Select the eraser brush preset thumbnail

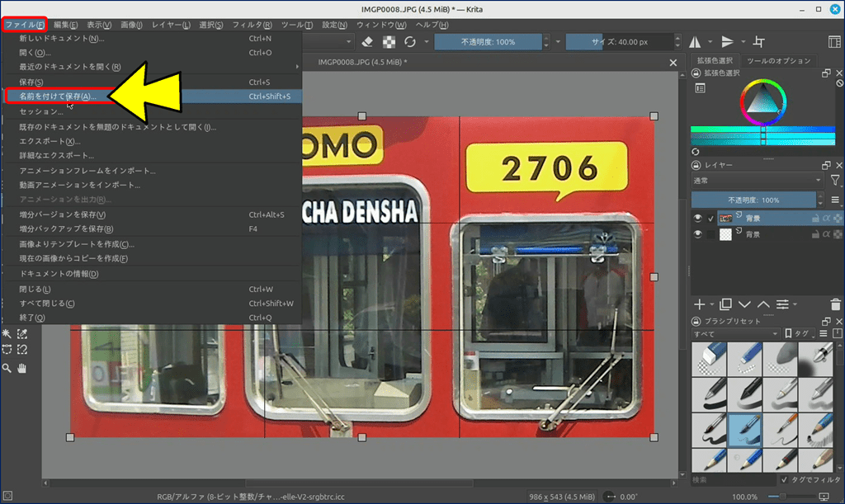[x=709, y=357]
